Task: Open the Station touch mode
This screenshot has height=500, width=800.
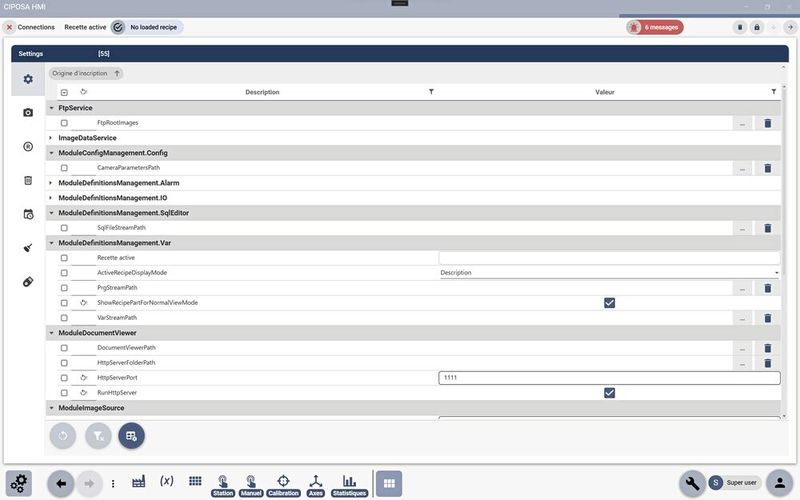Action: point(223,485)
